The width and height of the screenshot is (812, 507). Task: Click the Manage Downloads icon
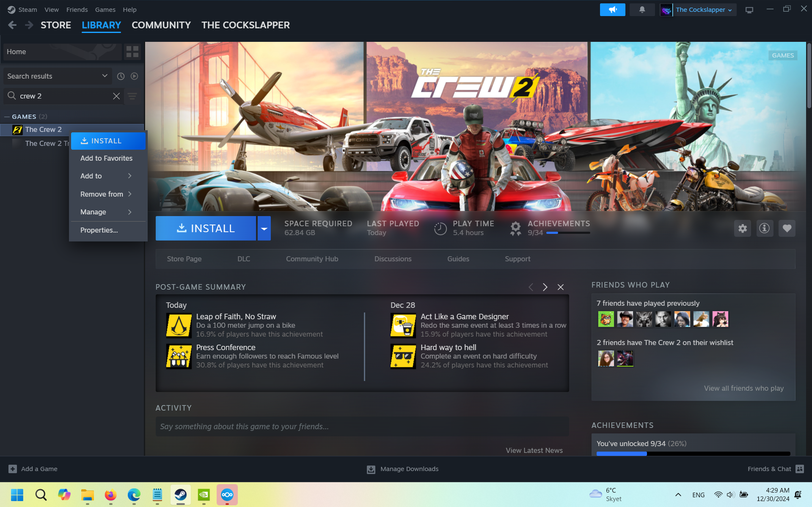tap(371, 469)
